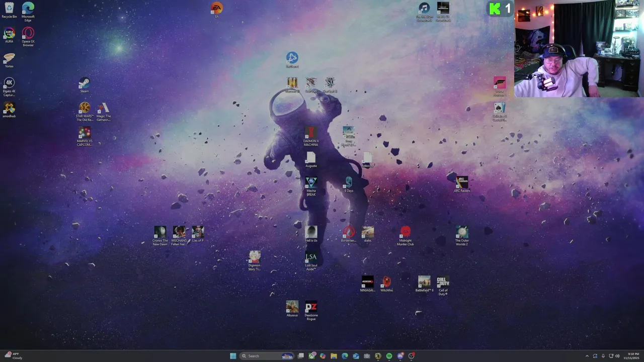Select the Lost Soul Aside shortcut
This screenshot has width=644, height=362.
311,261
